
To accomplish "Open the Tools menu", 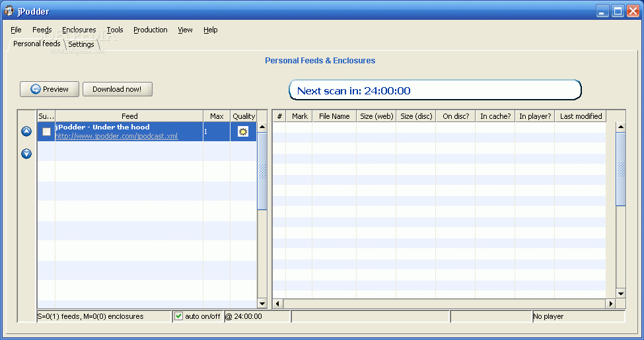I will click(x=115, y=30).
